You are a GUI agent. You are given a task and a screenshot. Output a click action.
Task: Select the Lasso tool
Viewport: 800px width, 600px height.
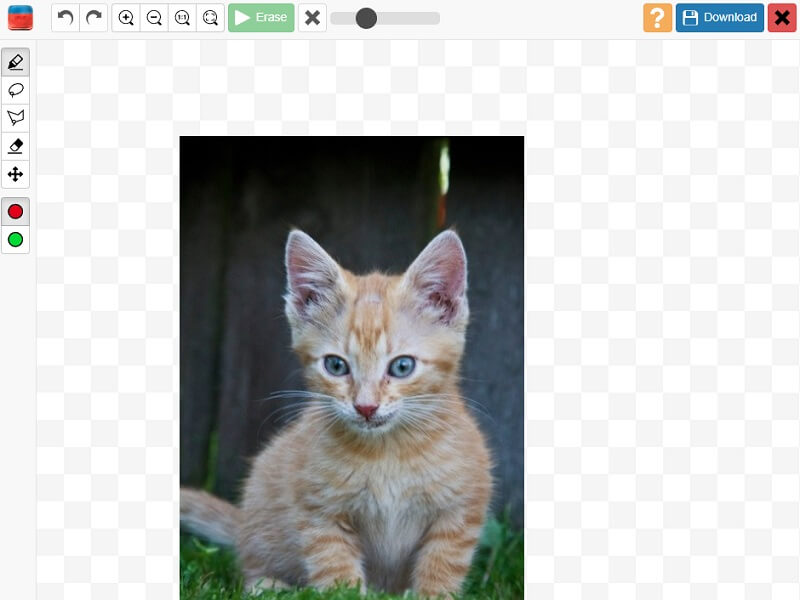tap(14, 90)
